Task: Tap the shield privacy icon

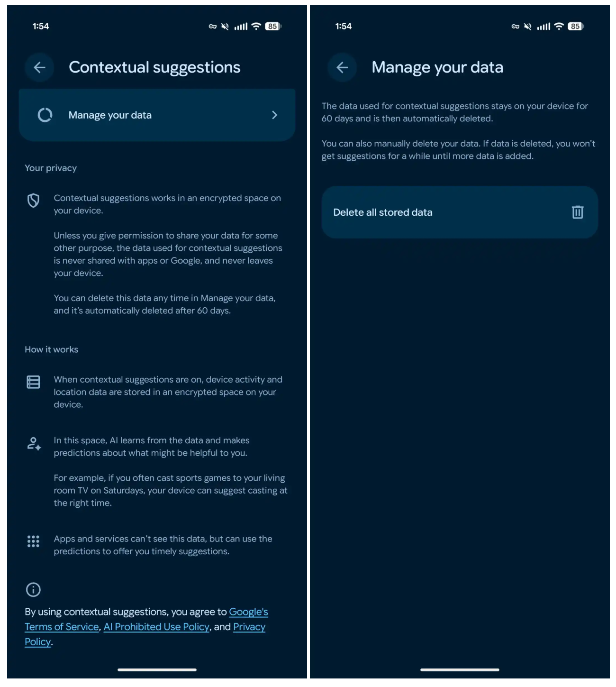Action: tap(33, 201)
